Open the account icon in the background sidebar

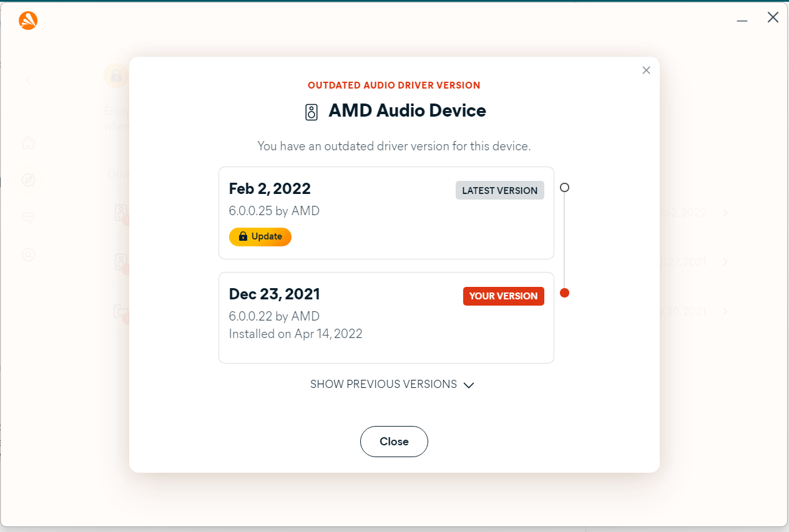coord(28,254)
